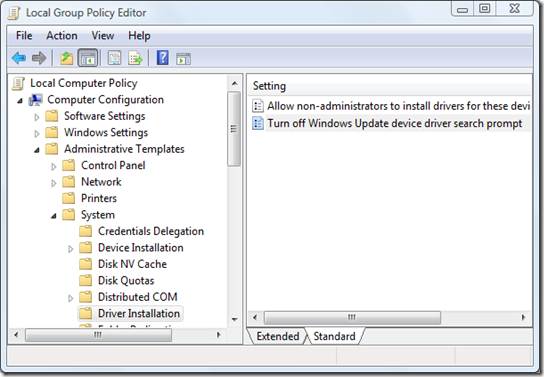Select the Credentials Delegation tree label
The width and height of the screenshot is (544, 377).
tap(151, 231)
